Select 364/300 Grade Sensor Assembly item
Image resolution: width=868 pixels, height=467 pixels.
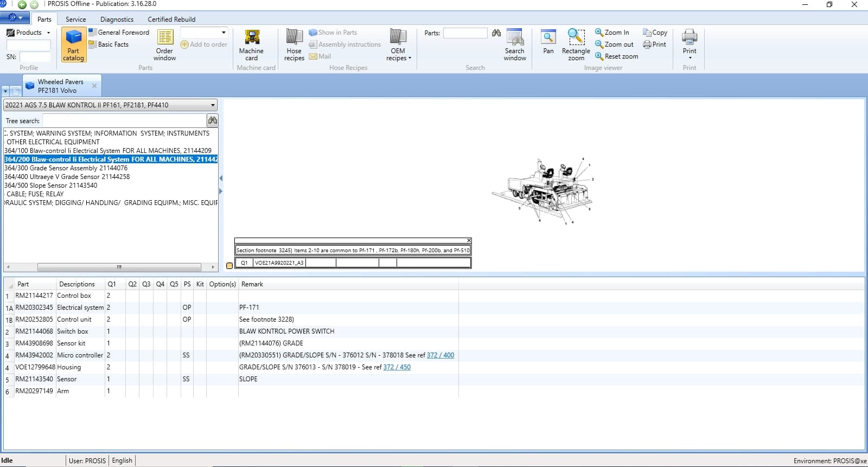click(x=66, y=168)
